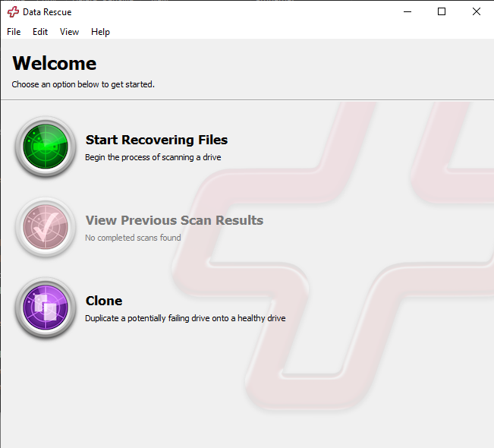Minimize the Data Rescue window
This screenshot has height=448, width=494.
click(407, 11)
